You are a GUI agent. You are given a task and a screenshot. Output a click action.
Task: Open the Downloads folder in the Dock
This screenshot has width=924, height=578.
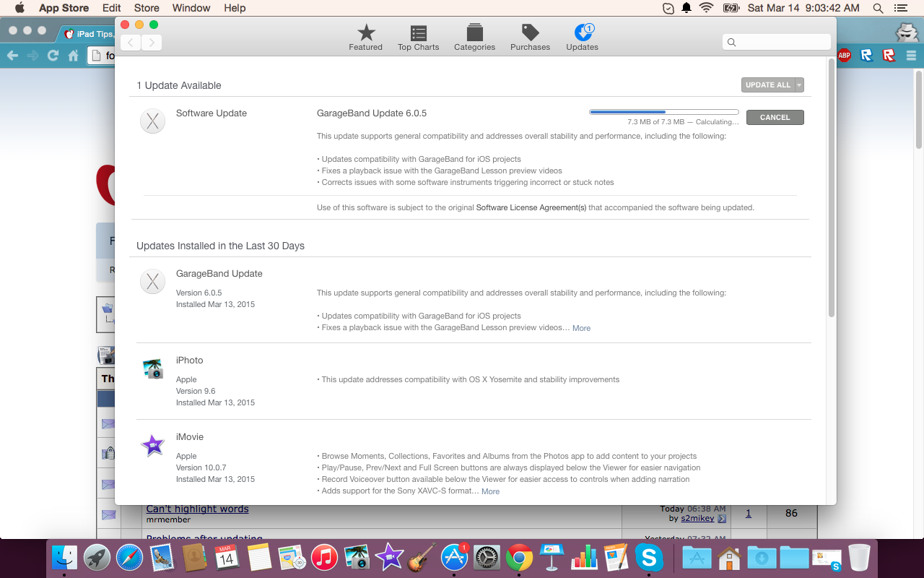(762, 557)
